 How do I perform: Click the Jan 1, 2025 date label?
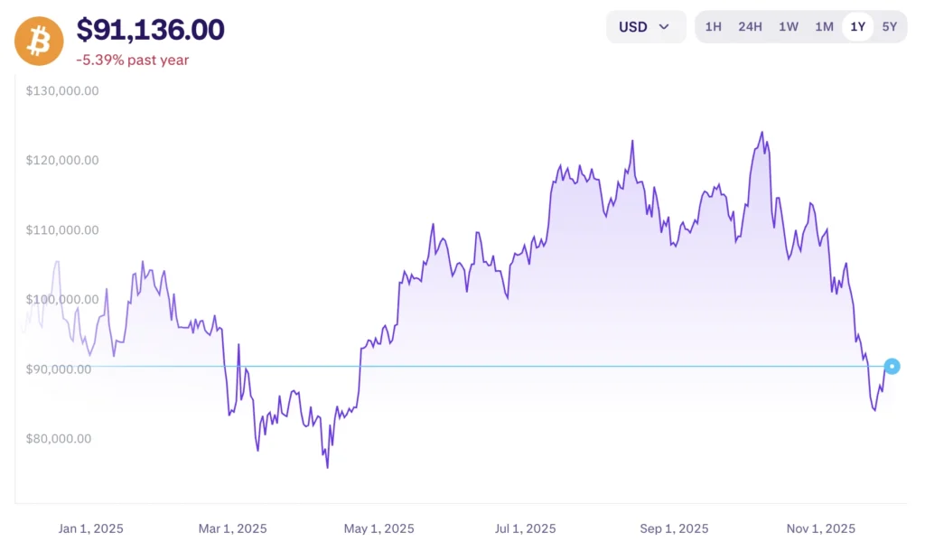tap(91, 528)
